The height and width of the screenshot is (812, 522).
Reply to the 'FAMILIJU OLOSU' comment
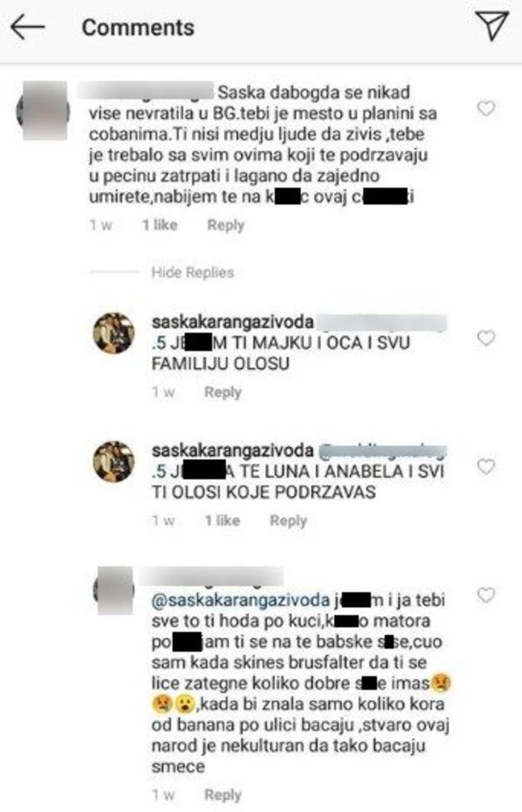222,392
